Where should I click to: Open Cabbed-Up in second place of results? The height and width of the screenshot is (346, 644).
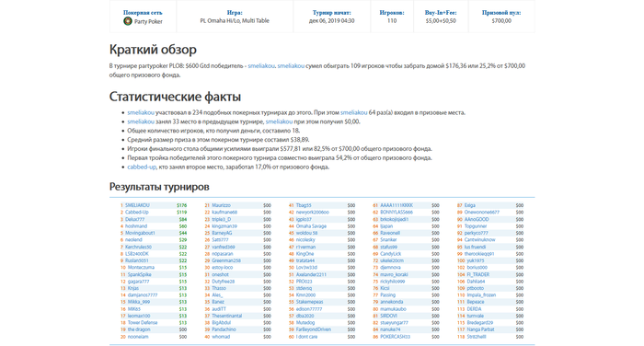click(137, 212)
